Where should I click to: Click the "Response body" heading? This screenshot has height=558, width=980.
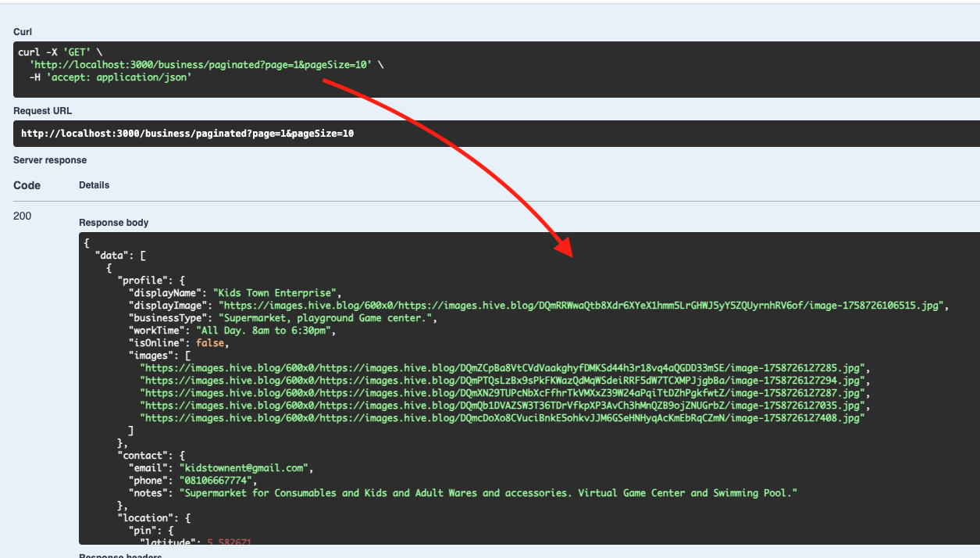point(114,223)
